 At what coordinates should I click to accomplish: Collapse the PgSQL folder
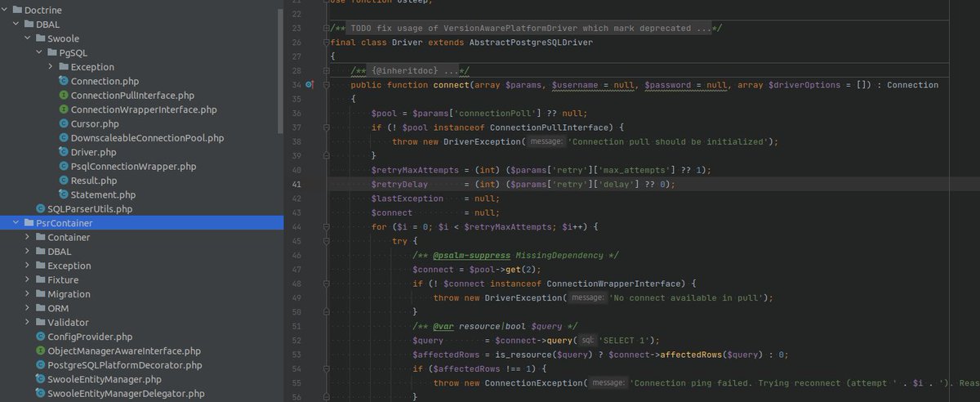[40, 52]
